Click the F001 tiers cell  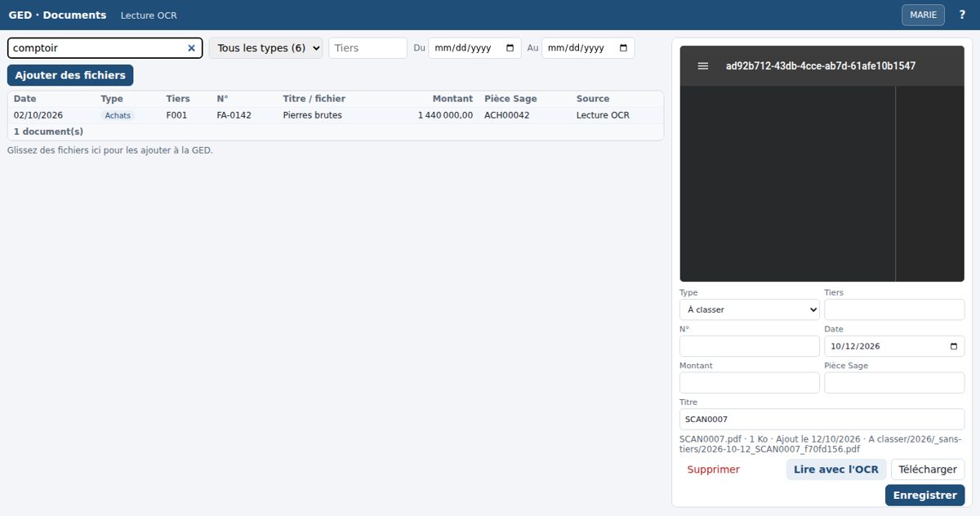(176, 115)
